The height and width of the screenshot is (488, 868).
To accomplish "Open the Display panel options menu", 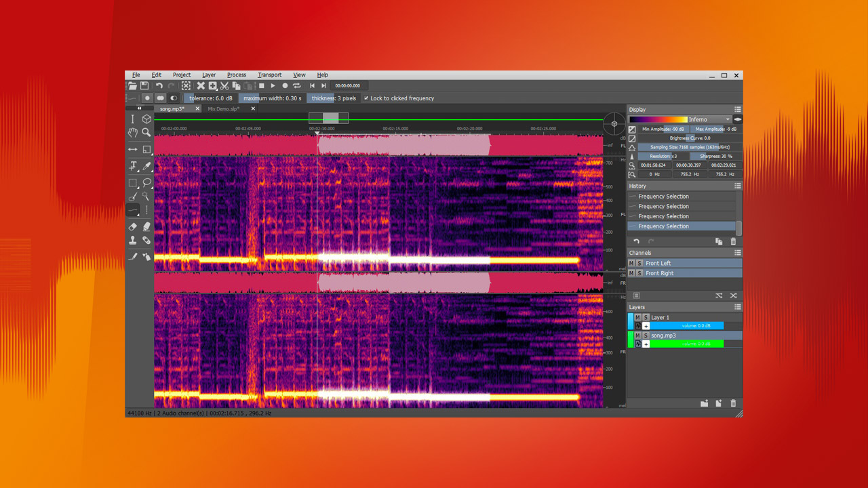I will [738, 109].
